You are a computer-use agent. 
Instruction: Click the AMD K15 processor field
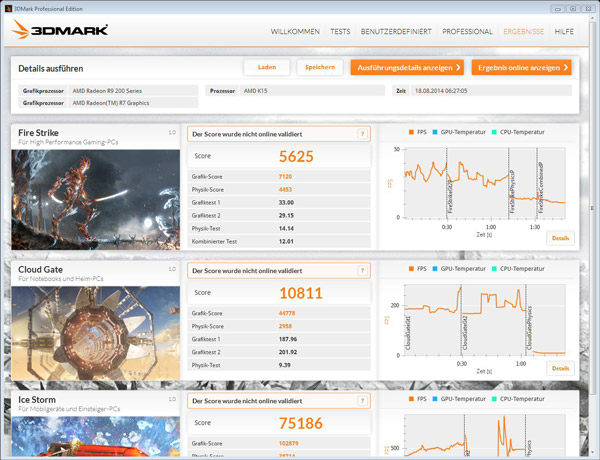click(312, 91)
